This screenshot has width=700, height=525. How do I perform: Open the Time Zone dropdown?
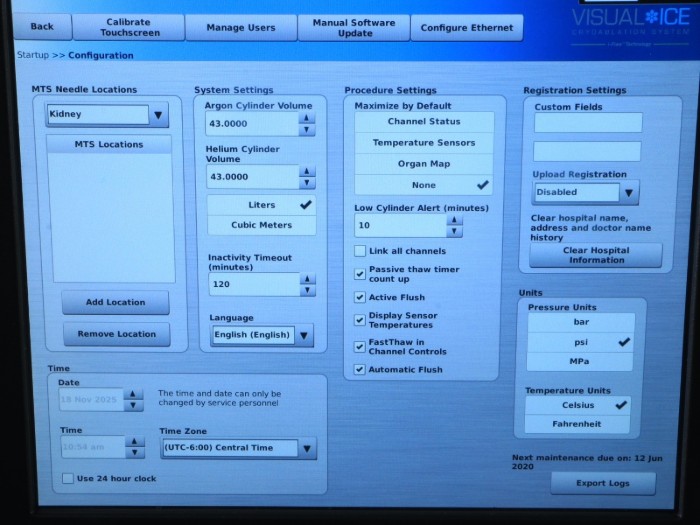coord(308,448)
